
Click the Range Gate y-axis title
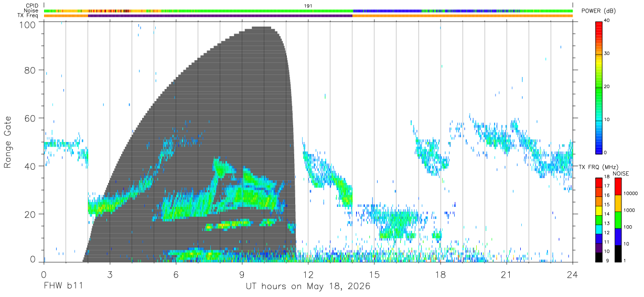click(8, 142)
